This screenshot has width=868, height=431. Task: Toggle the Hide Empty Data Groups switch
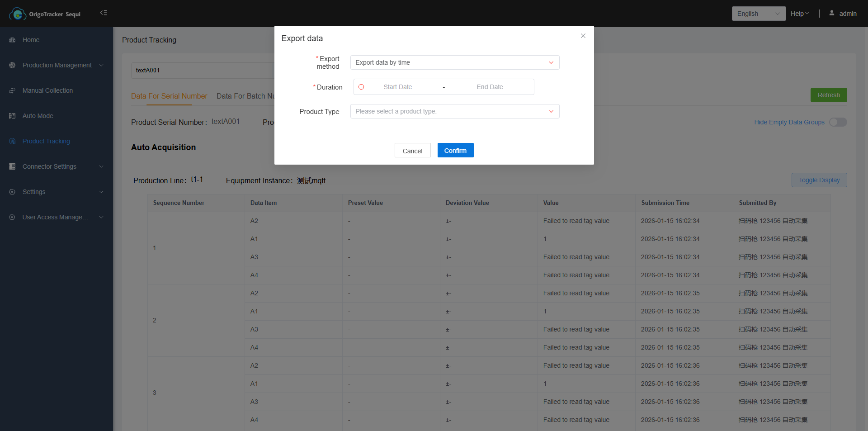point(837,122)
